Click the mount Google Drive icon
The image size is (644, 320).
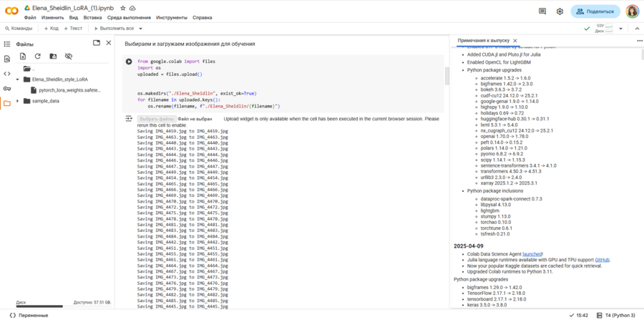pos(53,56)
